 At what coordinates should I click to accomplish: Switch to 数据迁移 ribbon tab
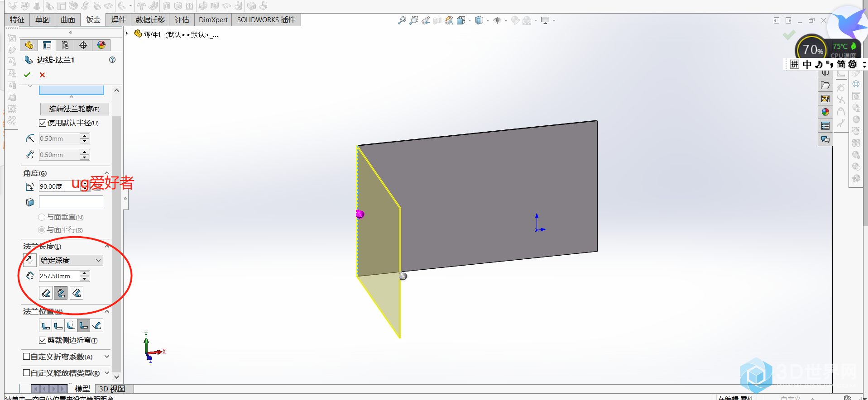(150, 20)
